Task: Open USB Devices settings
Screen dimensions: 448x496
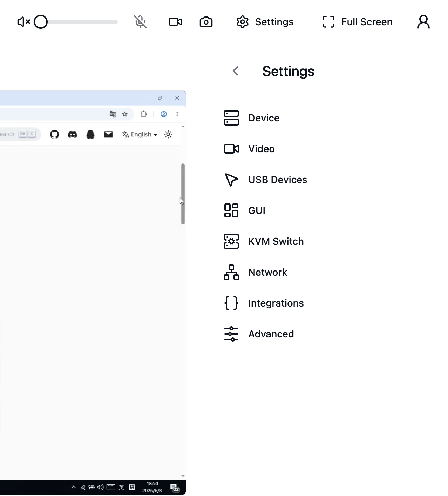Action: tap(265, 180)
